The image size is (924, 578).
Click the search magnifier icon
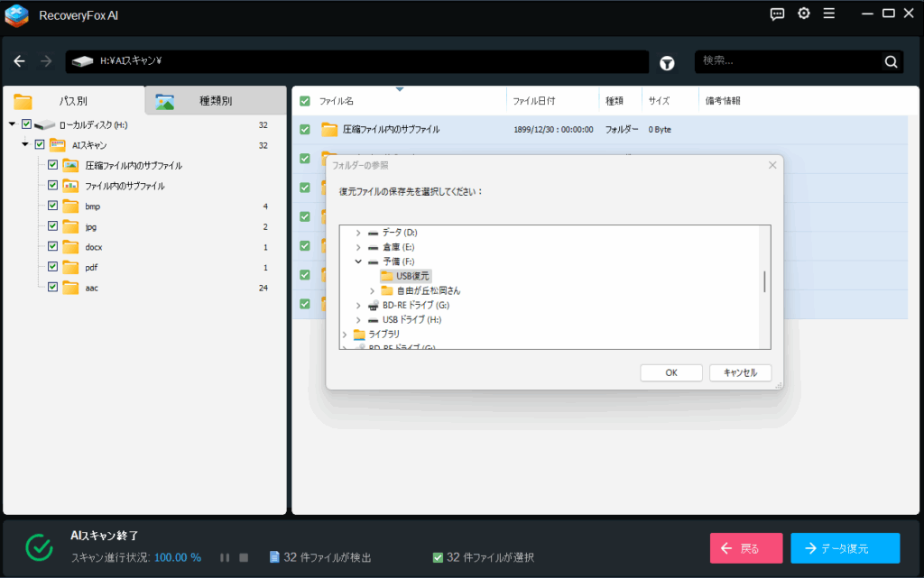[x=891, y=61]
